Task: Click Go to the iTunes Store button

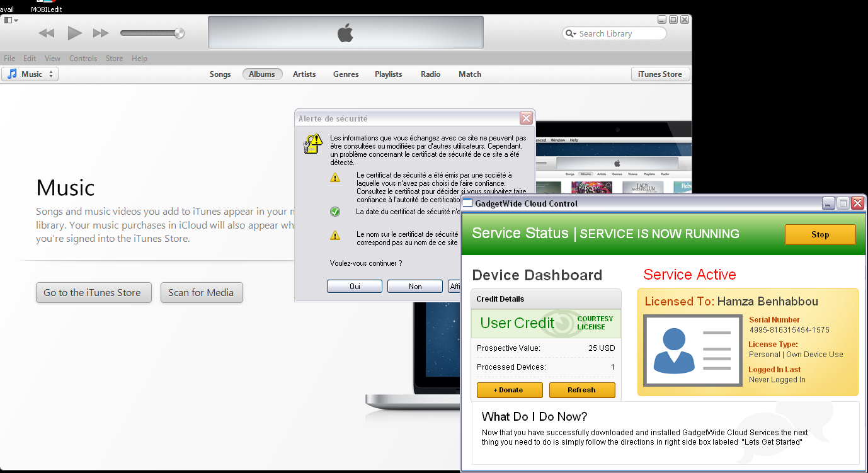Action: pyautogui.click(x=94, y=292)
